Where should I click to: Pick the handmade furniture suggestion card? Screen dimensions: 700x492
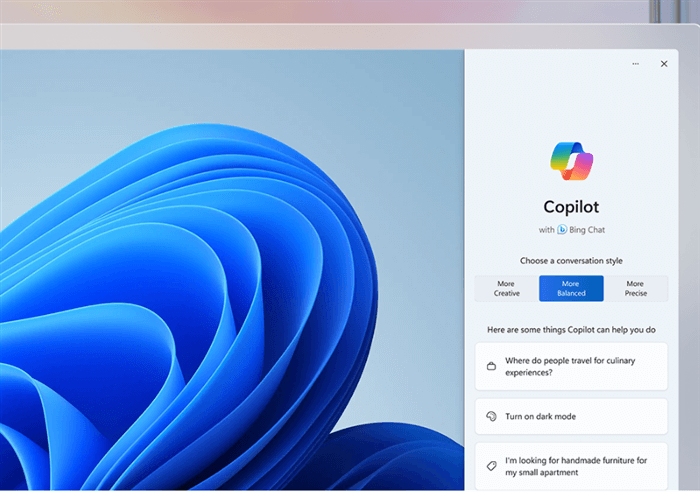(571, 466)
